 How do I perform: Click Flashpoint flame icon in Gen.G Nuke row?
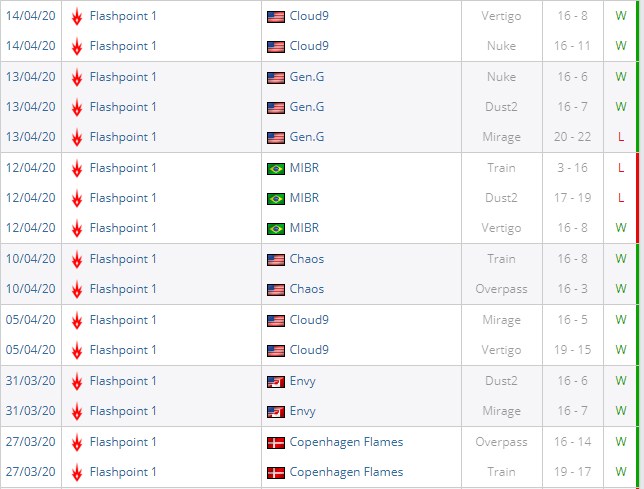coord(77,77)
